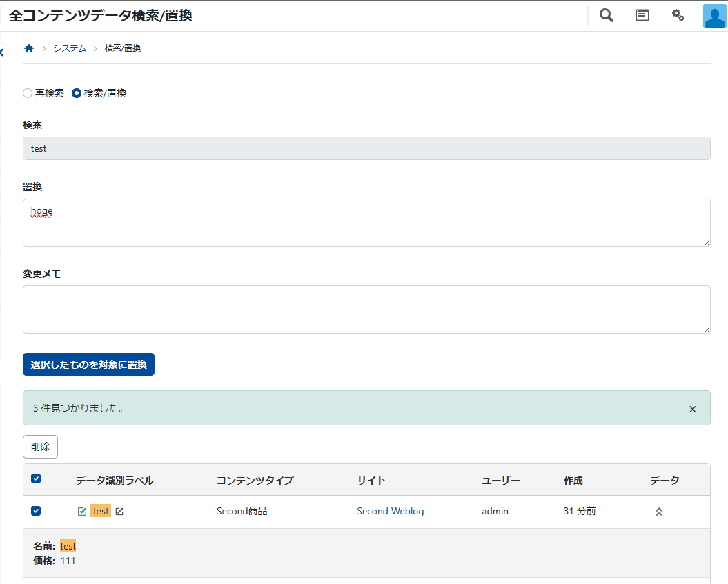Collapse the data details of test row
The width and height of the screenshot is (728, 584).
pos(659,512)
